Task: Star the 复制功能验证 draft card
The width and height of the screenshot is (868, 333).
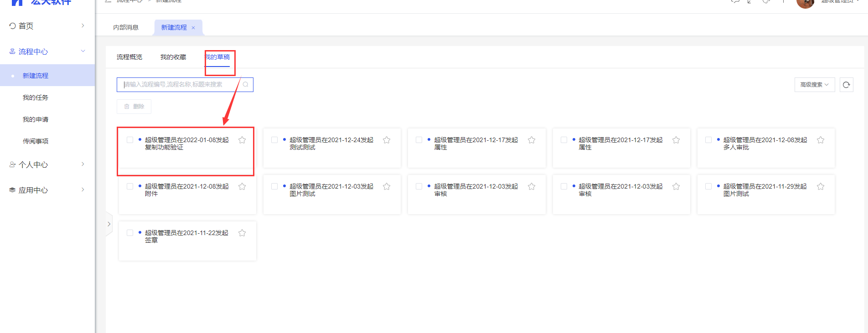Action: (242, 140)
